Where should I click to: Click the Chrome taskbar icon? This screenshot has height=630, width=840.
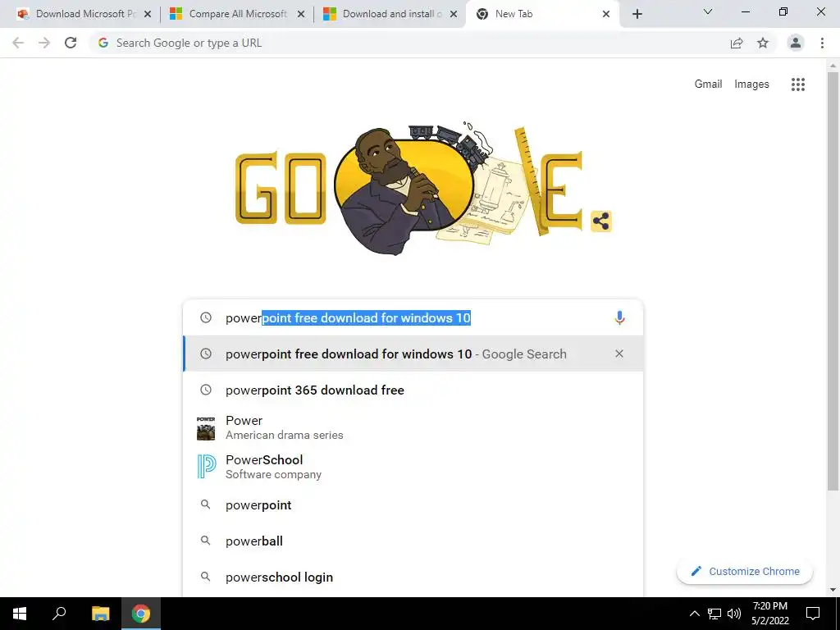click(141, 614)
